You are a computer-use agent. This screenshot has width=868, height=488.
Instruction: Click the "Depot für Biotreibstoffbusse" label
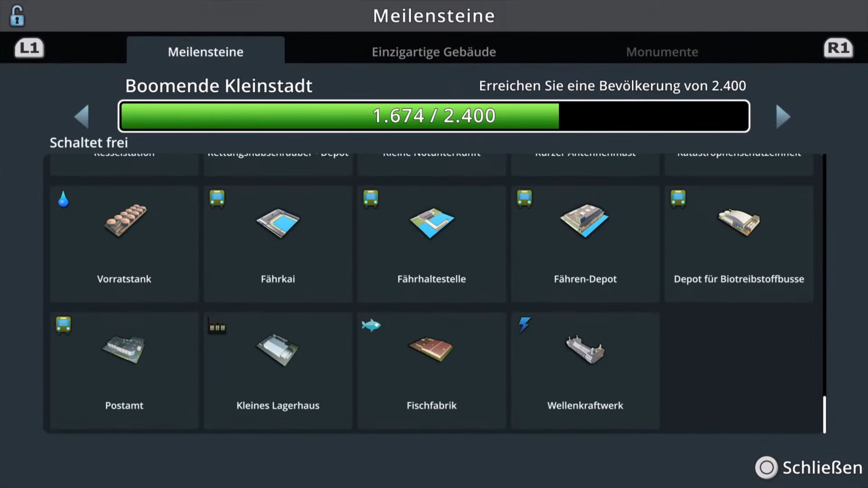(739, 279)
